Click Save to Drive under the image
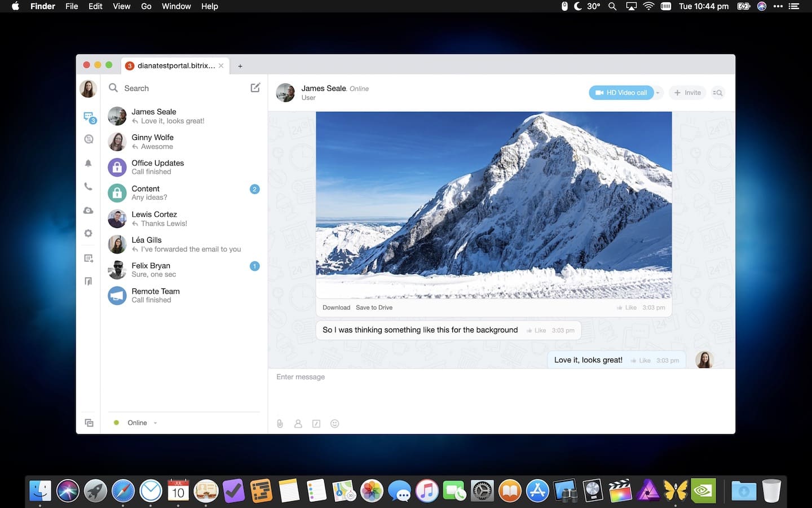 (x=374, y=307)
